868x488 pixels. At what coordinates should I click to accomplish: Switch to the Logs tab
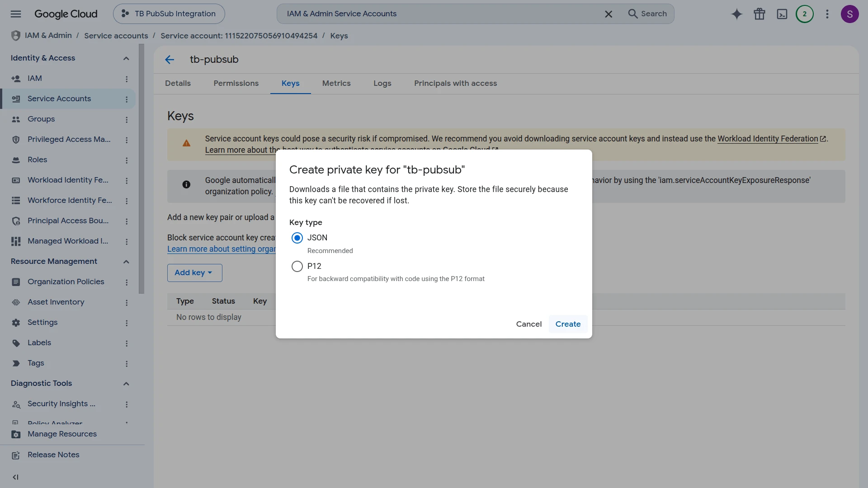coord(382,84)
